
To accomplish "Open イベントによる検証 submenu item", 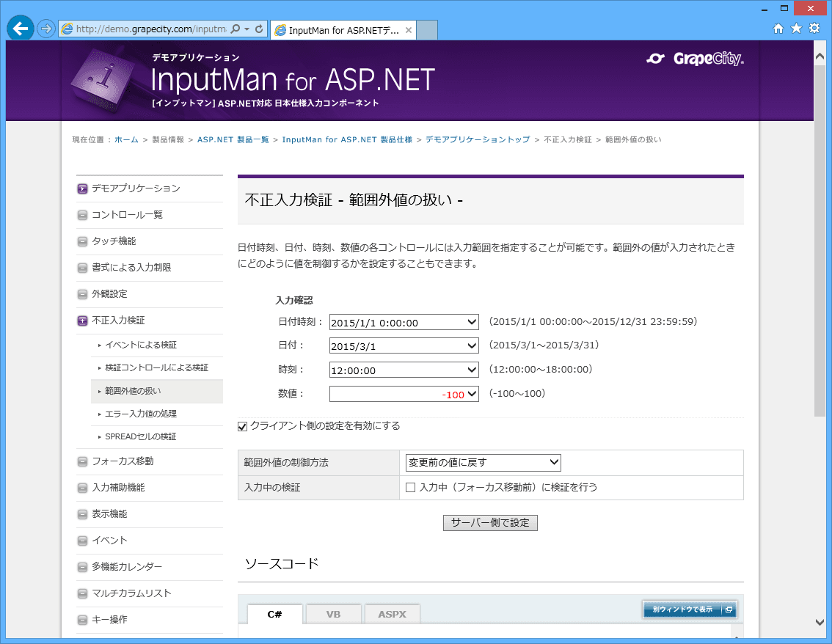I will point(141,345).
